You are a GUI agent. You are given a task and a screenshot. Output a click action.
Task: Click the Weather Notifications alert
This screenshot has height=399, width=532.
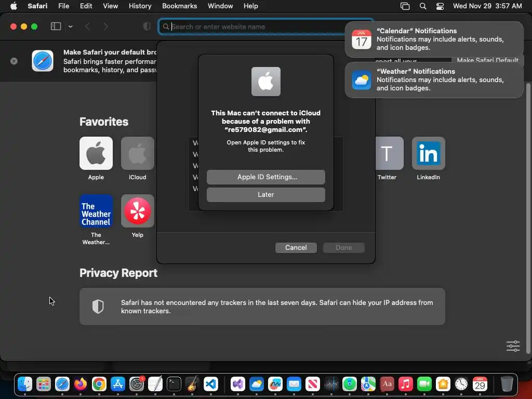[x=434, y=79]
